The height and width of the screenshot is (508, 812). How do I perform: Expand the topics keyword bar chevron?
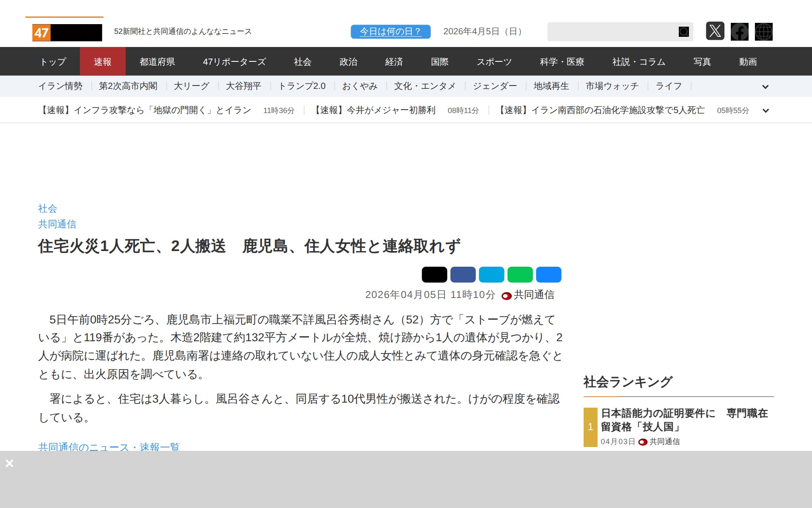tap(765, 87)
